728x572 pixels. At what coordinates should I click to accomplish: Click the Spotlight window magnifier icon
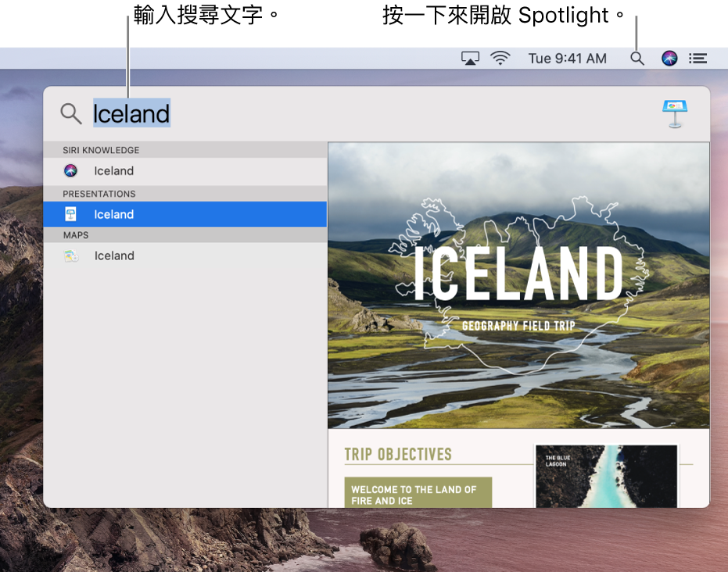[x=71, y=113]
